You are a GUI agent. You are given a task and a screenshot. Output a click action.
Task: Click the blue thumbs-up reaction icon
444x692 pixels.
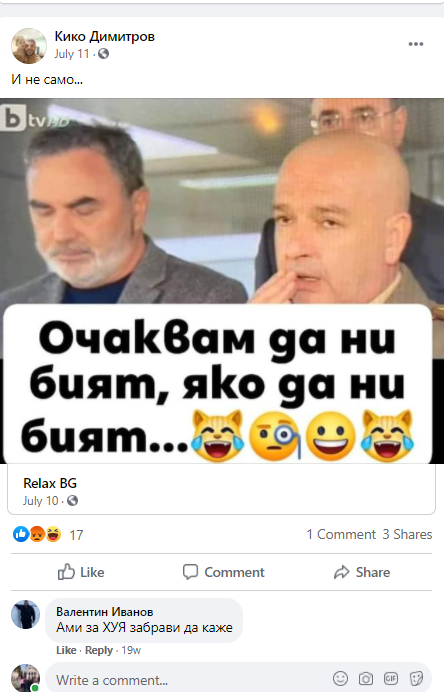[x=20, y=534]
